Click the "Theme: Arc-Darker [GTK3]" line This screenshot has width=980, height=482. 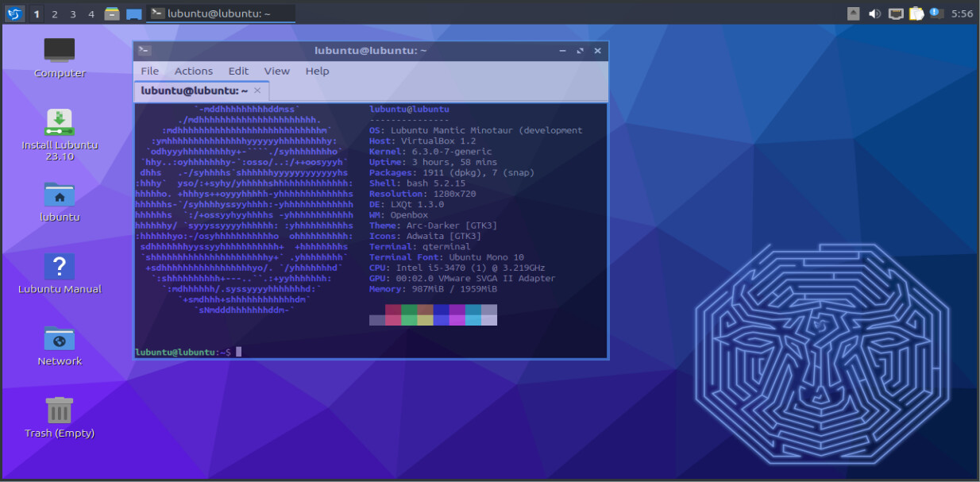[x=433, y=226]
